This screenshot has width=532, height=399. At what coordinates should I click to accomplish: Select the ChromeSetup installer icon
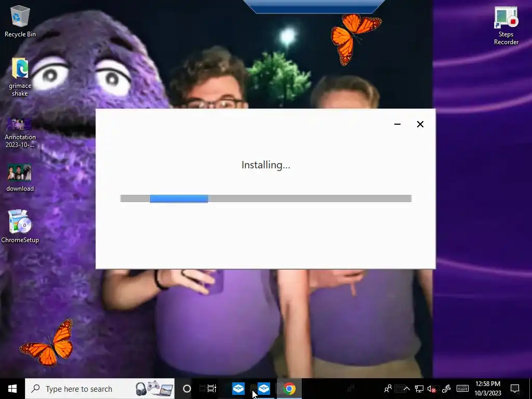[x=20, y=227]
